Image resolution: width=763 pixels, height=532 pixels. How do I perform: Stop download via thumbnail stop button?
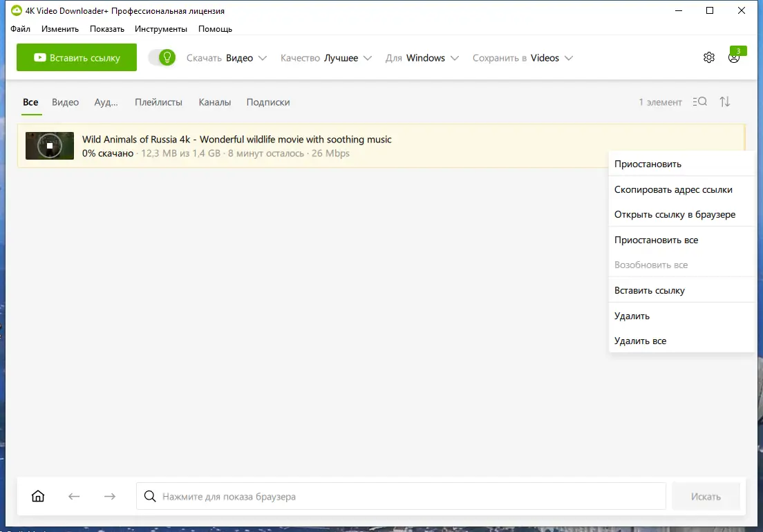50,146
